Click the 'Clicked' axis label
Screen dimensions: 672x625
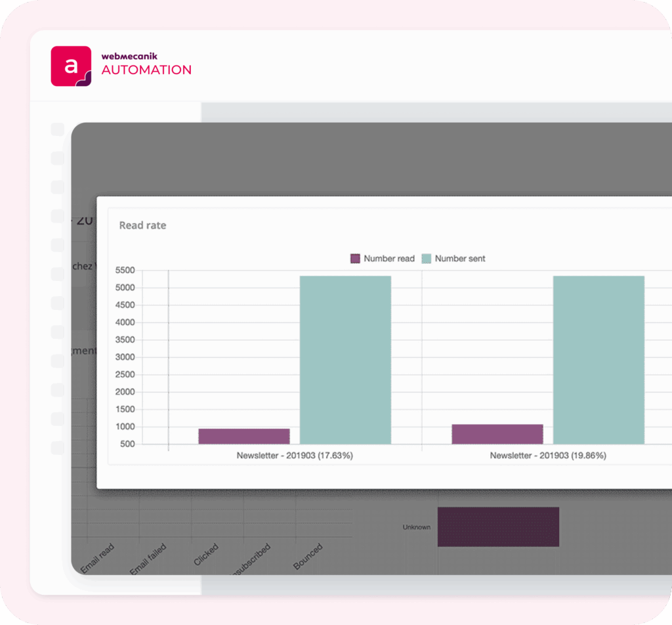(x=206, y=555)
